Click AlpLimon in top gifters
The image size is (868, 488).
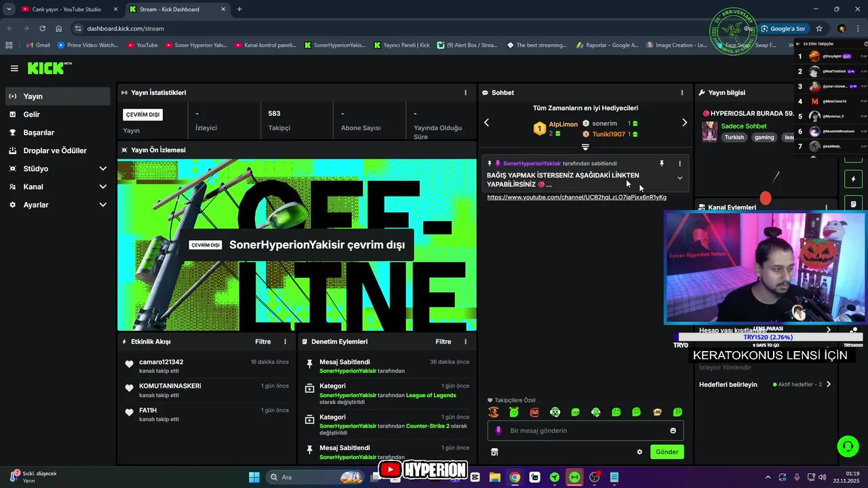click(563, 124)
